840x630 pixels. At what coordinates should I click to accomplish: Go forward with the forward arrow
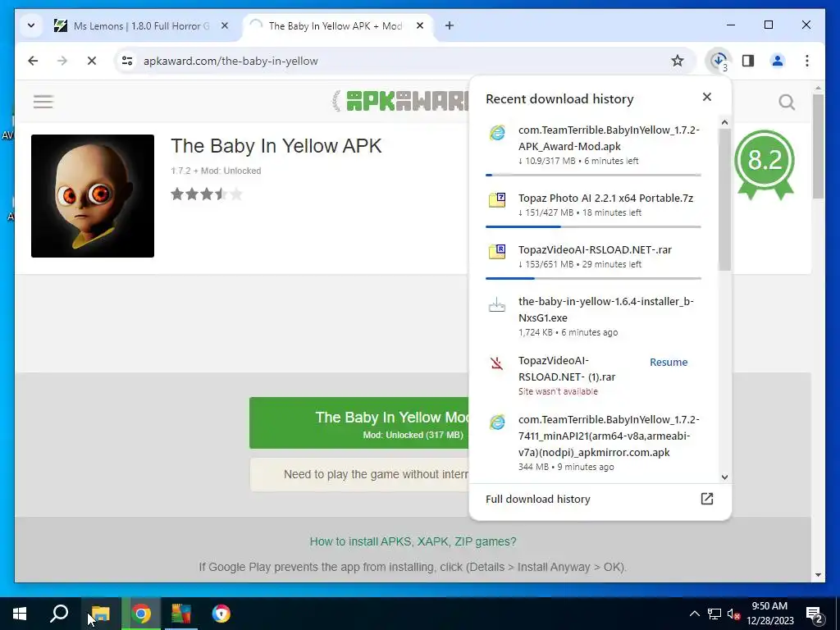(x=62, y=61)
